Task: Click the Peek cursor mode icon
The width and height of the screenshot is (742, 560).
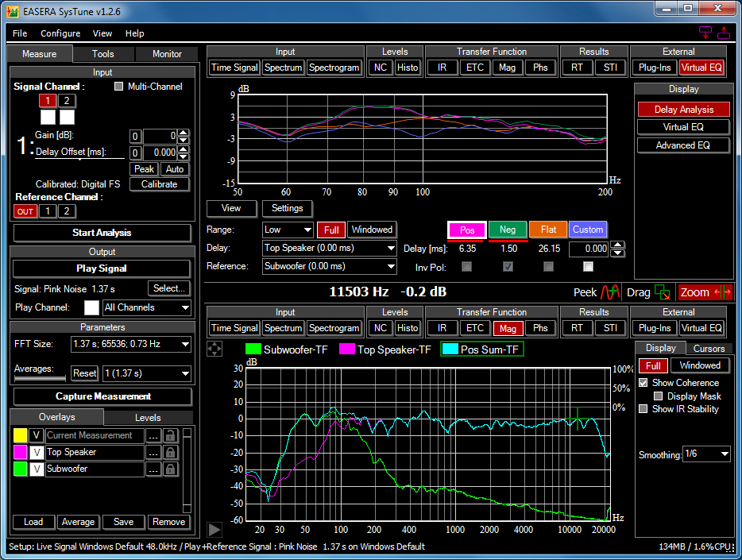Action: tap(610, 292)
